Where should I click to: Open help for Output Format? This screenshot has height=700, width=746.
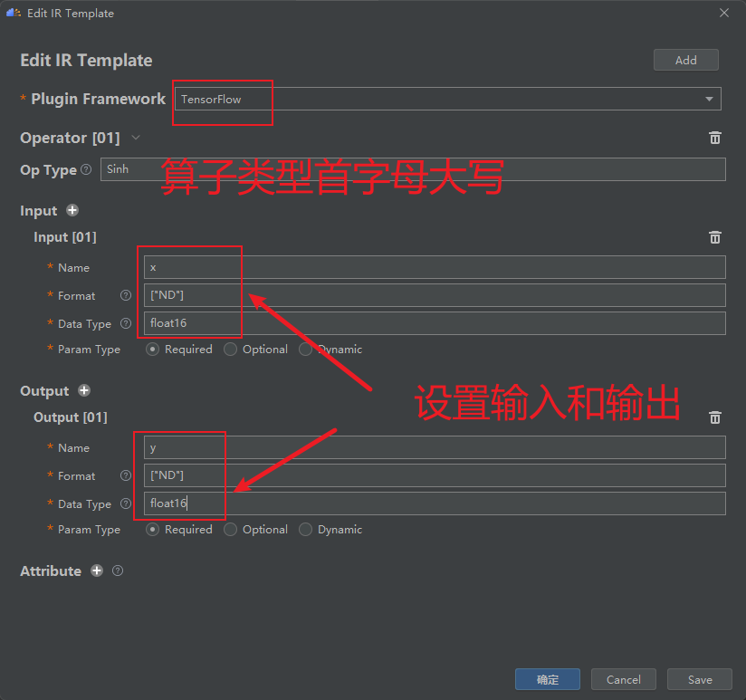click(126, 475)
